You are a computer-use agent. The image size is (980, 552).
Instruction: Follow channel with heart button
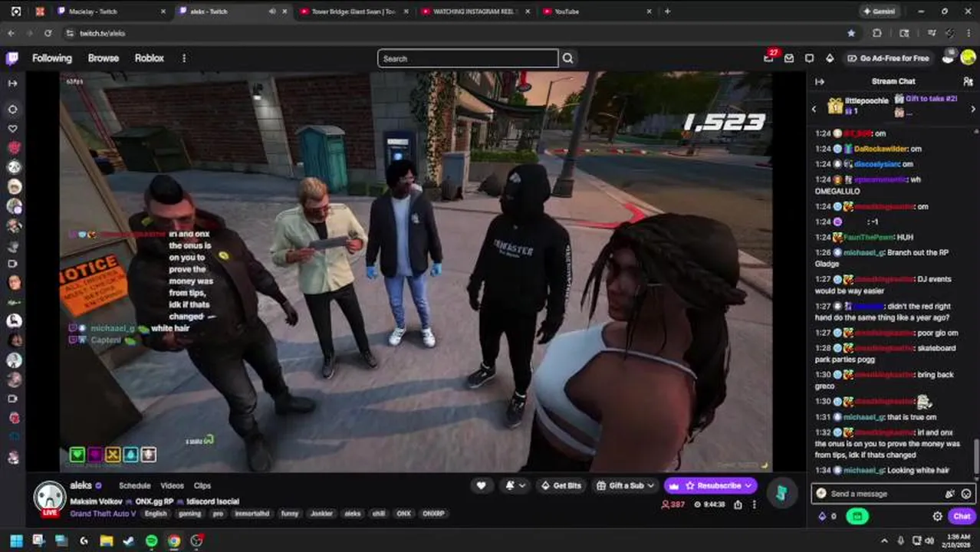click(481, 485)
